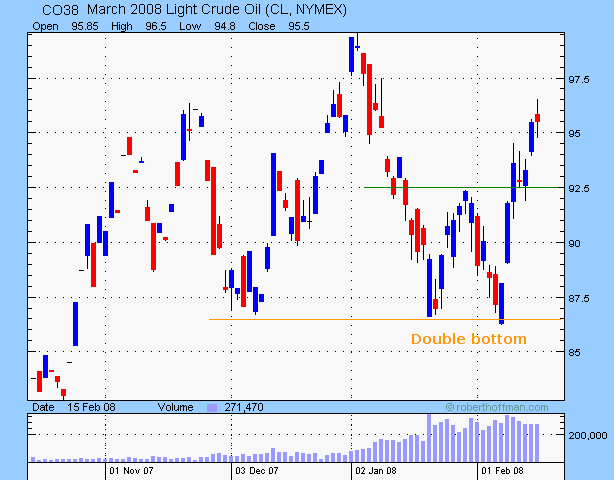The height and width of the screenshot is (480, 614).
Task: Click the chart title 'CO38 March 2008 Light Crude Oil'
Action: (x=194, y=10)
